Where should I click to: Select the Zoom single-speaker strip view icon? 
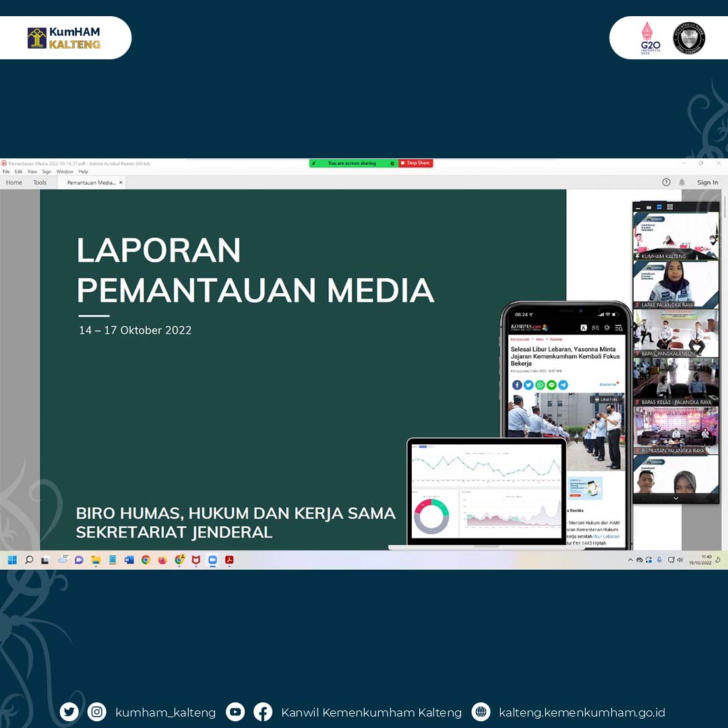[648, 207]
